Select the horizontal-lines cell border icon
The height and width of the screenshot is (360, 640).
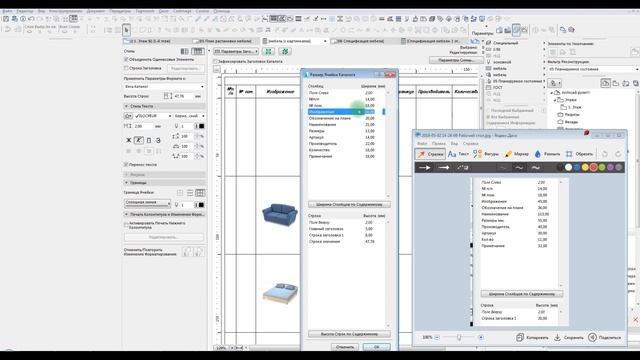190,193
